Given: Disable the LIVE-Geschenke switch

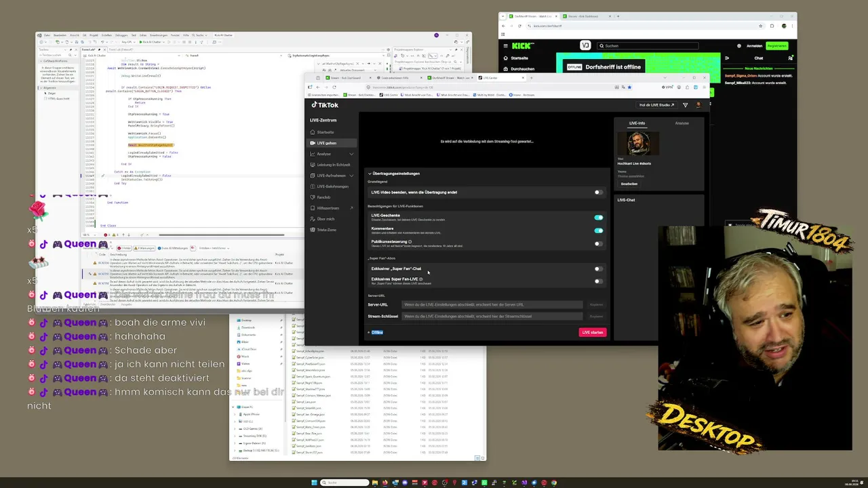Looking at the screenshot, I should pos(598,218).
